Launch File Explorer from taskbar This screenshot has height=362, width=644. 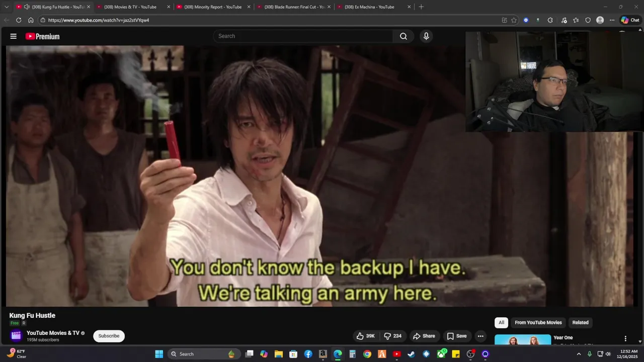click(x=279, y=354)
